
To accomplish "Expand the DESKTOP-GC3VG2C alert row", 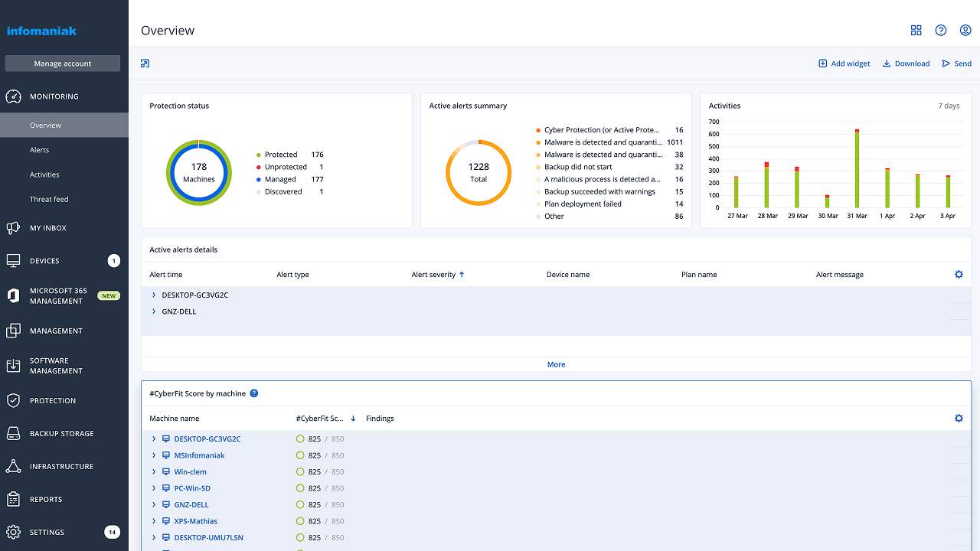I will [x=152, y=295].
